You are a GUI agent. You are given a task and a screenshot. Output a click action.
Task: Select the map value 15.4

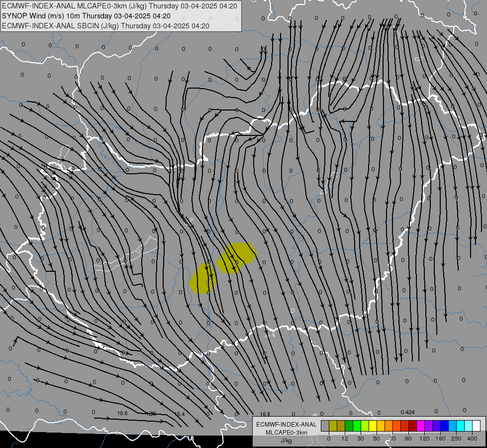pyautogui.click(x=180, y=414)
